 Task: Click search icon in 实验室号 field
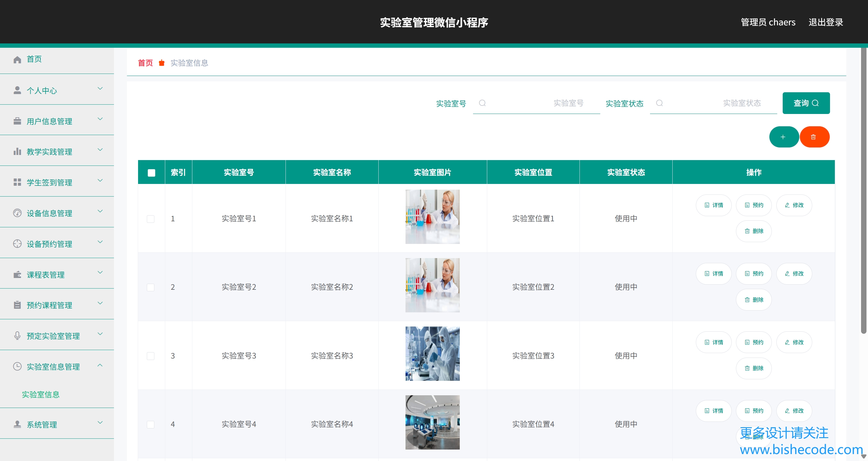click(482, 103)
